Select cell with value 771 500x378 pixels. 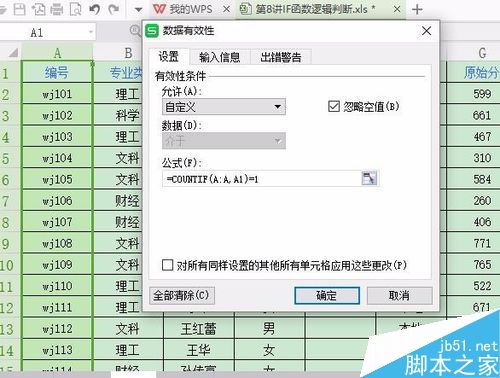(473, 243)
